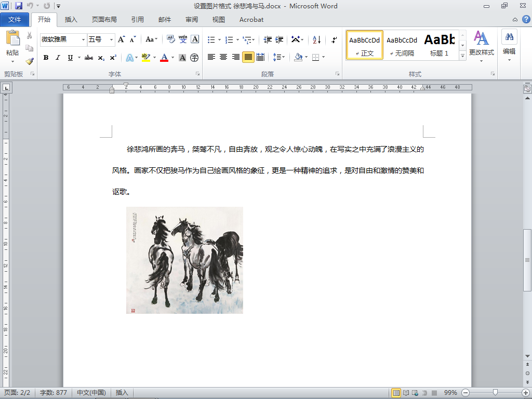Click the page count 页面: 2/2
Screen dimensions: 532x399
17,393
